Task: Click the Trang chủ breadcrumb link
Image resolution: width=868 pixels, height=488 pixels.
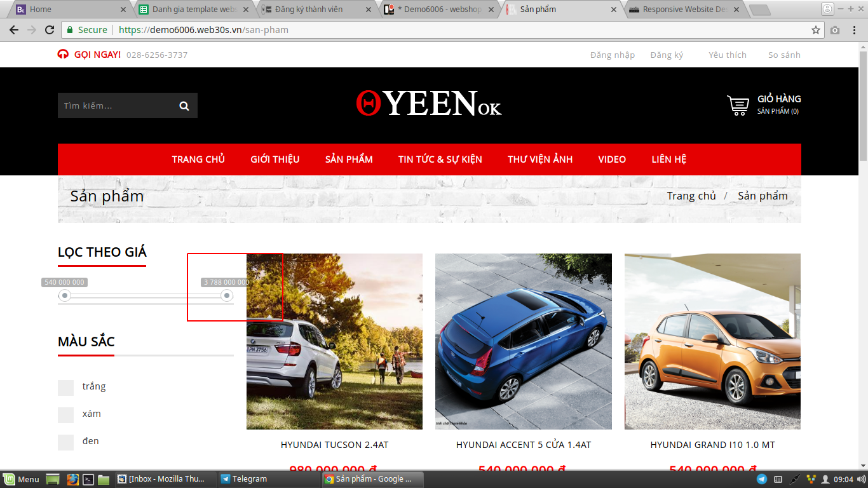Action: pyautogui.click(x=691, y=196)
